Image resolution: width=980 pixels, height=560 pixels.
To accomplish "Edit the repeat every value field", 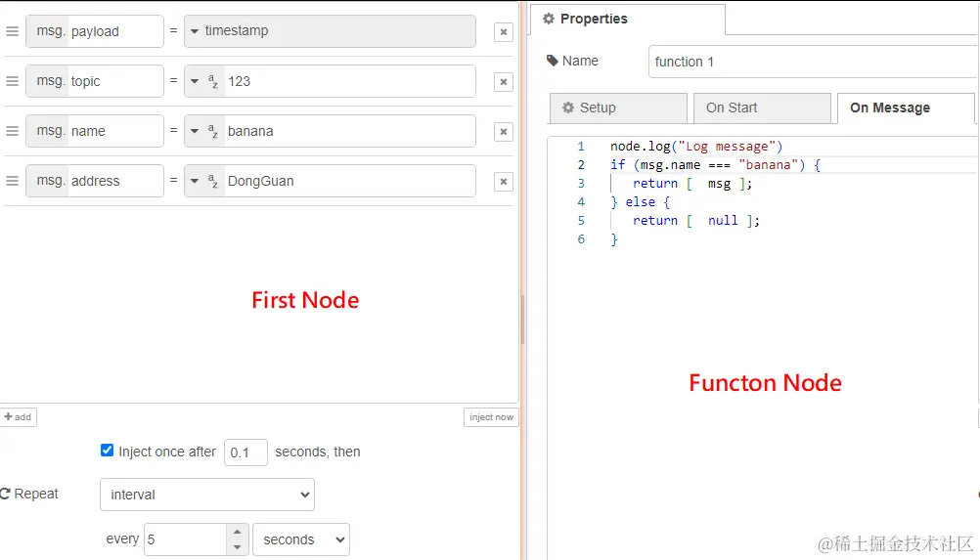I will (185, 539).
